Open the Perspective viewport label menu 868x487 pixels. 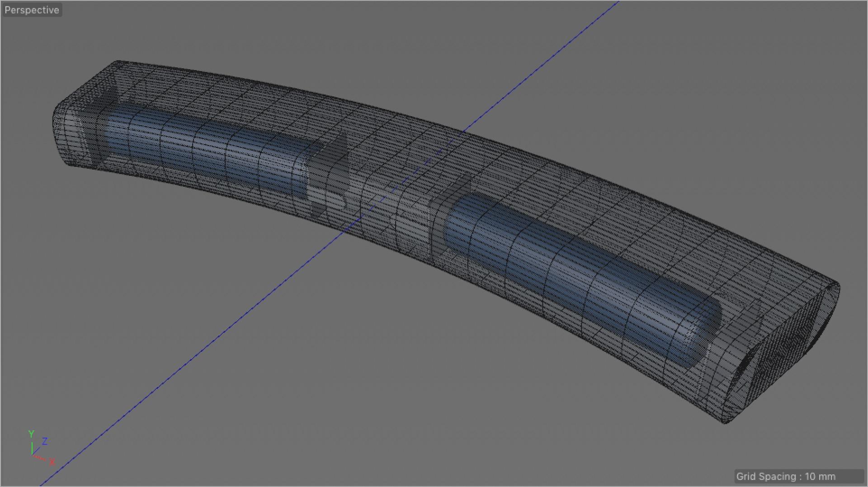click(x=32, y=10)
